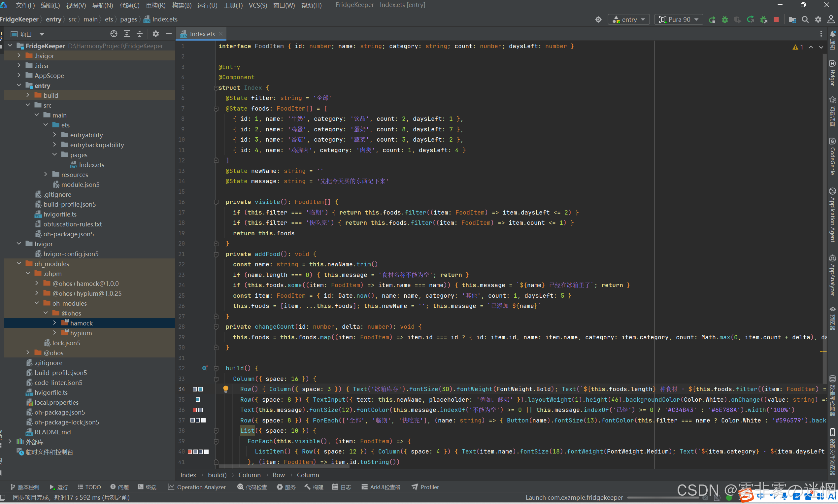Stop the running app with red square
838x504 pixels.
coord(776,20)
